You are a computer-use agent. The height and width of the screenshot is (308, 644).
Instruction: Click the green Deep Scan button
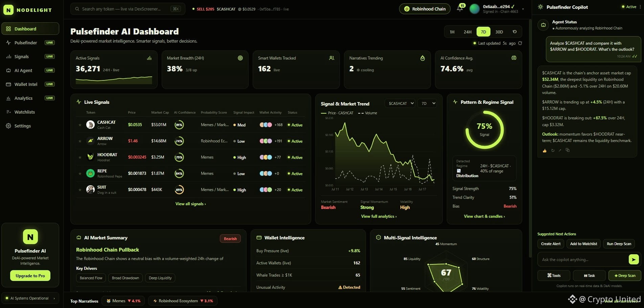coord(625,276)
